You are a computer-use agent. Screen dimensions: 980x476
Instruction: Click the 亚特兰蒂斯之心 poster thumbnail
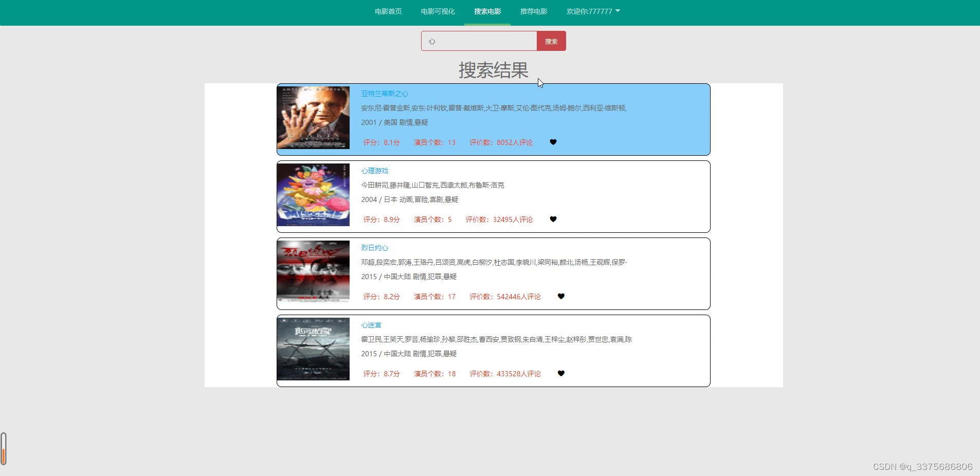tap(313, 117)
